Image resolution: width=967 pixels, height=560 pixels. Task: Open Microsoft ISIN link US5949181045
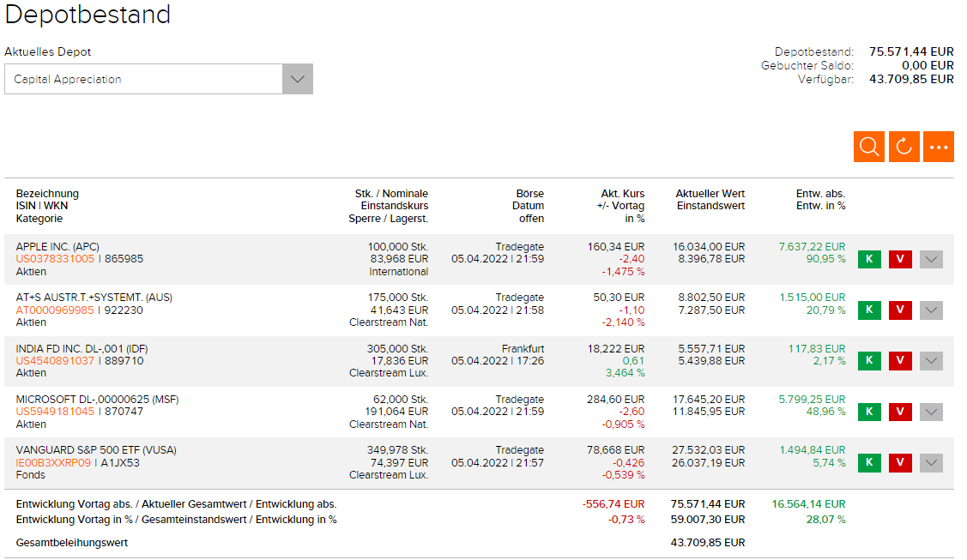pos(55,412)
